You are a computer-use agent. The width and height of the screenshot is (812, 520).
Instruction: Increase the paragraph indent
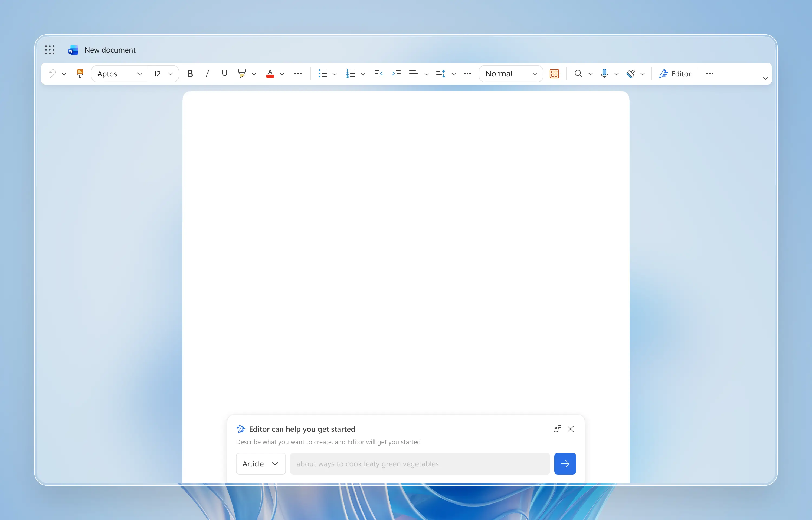click(396, 74)
